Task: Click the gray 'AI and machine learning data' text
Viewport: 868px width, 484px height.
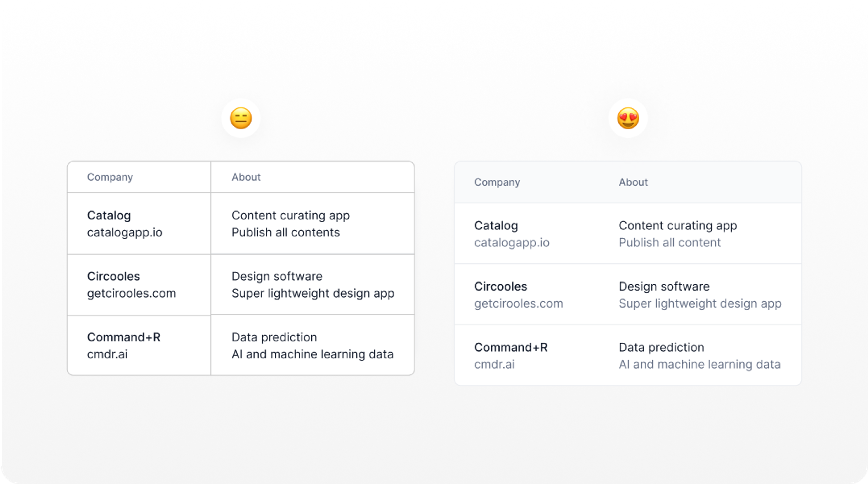Action: [700, 364]
